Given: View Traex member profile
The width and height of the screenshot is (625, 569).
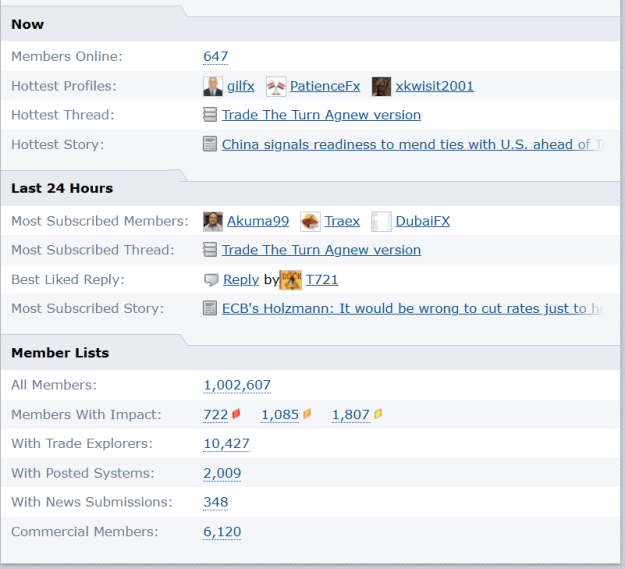Looking at the screenshot, I should (342, 221).
